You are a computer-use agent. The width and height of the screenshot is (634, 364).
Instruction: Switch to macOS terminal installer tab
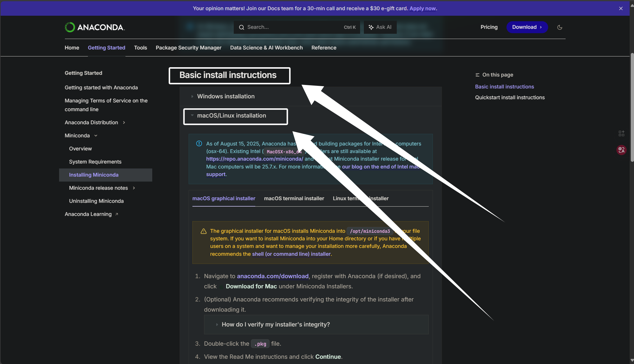pyautogui.click(x=294, y=198)
